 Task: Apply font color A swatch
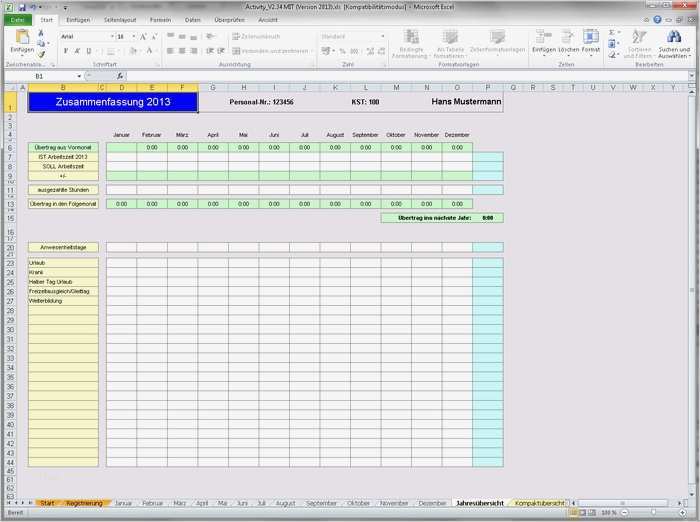click(x=150, y=51)
